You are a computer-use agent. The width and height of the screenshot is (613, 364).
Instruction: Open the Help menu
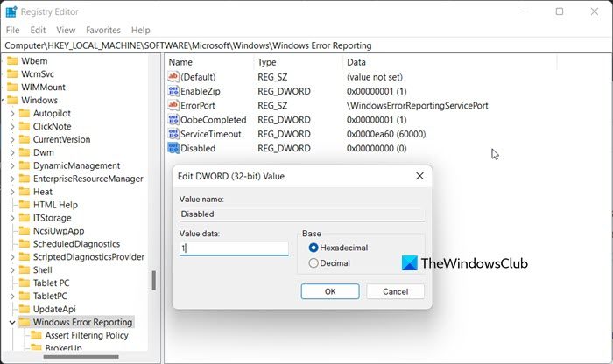[140, 30]
